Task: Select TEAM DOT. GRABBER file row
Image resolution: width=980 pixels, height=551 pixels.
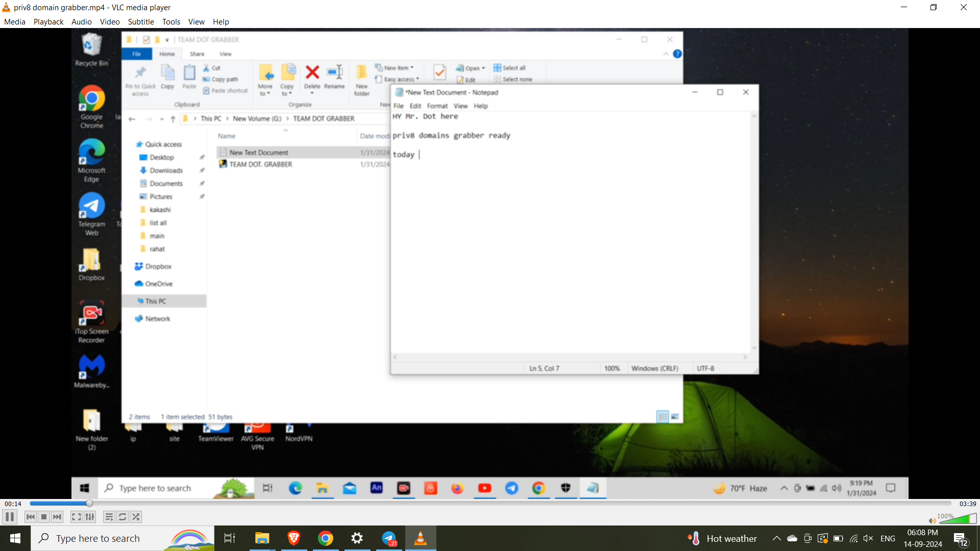Action: 303,164
